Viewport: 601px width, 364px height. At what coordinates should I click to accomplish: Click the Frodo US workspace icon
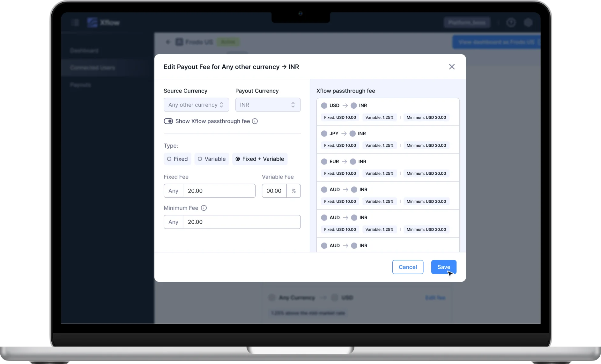pyautogui.click(x=179, y=42)
